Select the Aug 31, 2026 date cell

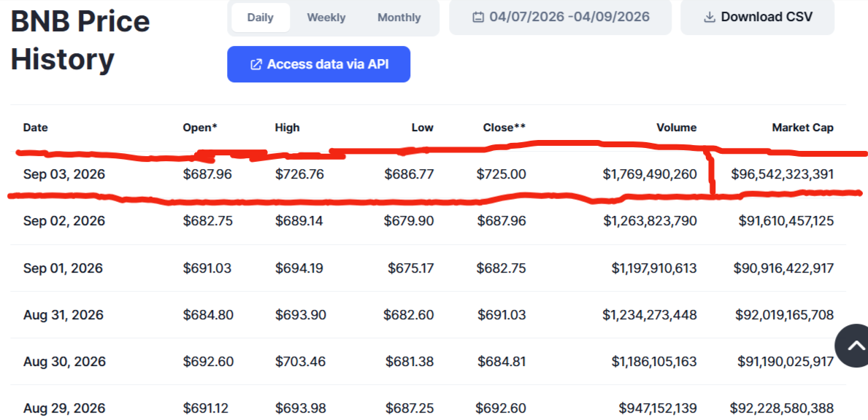(x=63, y=315)
